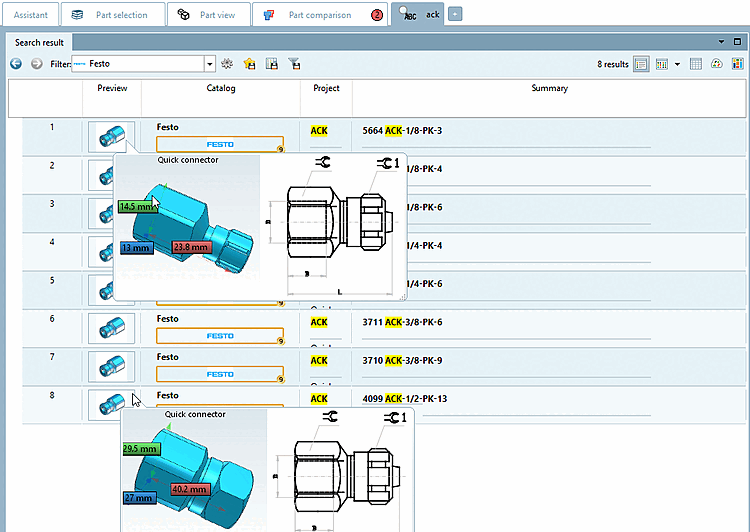The width and height of the screenshot is (750, 532).
Task: Click row 7 connector preview thumbnail
Action: tap(111, 366)
